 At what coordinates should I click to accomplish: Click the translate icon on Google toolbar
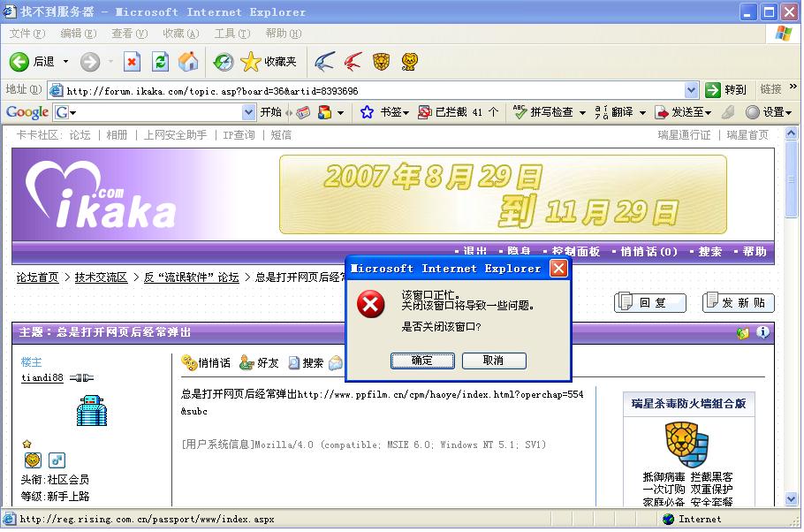602,112
